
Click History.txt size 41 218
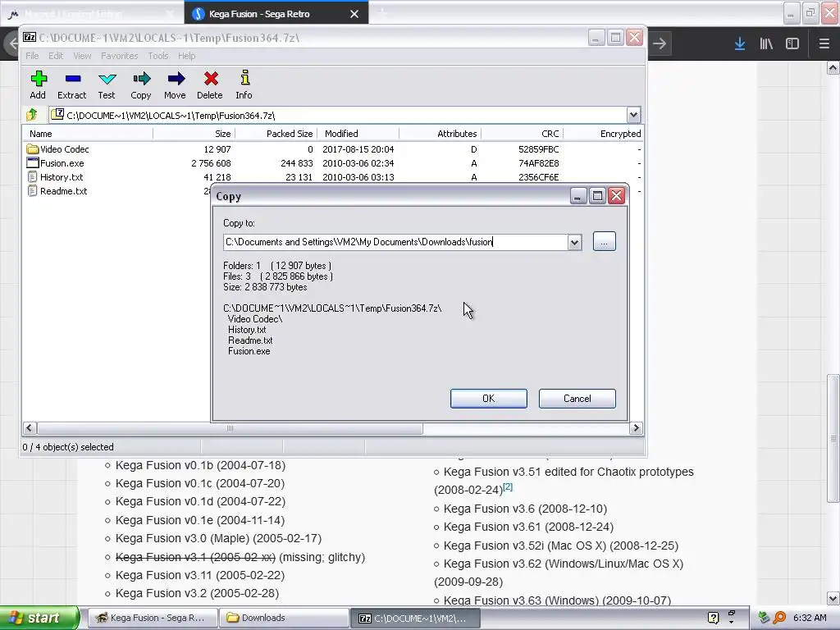click(217, 177)
